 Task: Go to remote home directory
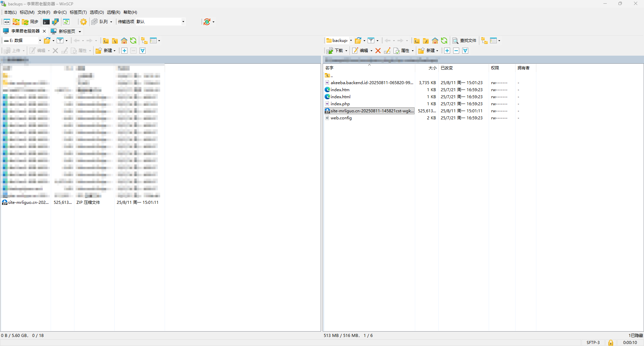pos(435,41)
